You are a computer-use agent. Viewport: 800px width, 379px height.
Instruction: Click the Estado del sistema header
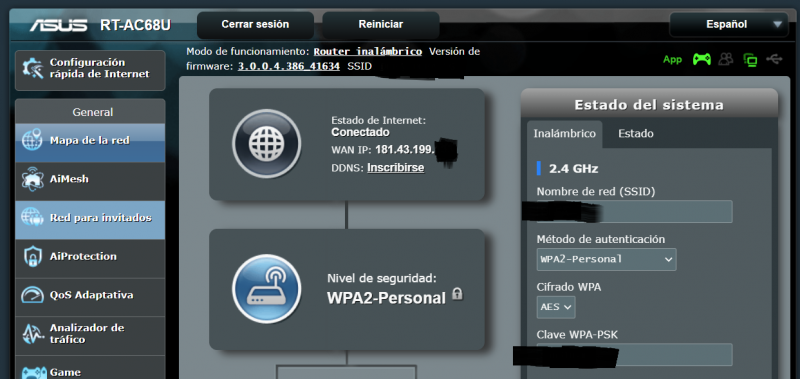click(x=649, y=105)
